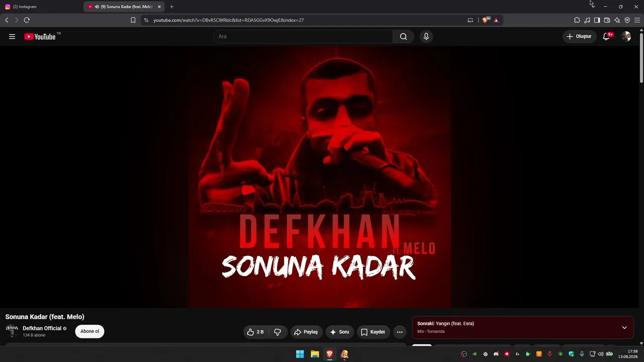Dislike the video with thumbs down
The image size is (644, 362).
pos(278,332)
